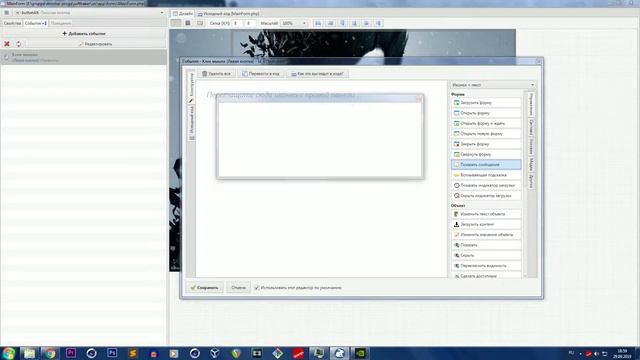The image size is (640, 360).
Task: Add the 'Показать' object action
Action: [486, 245]
